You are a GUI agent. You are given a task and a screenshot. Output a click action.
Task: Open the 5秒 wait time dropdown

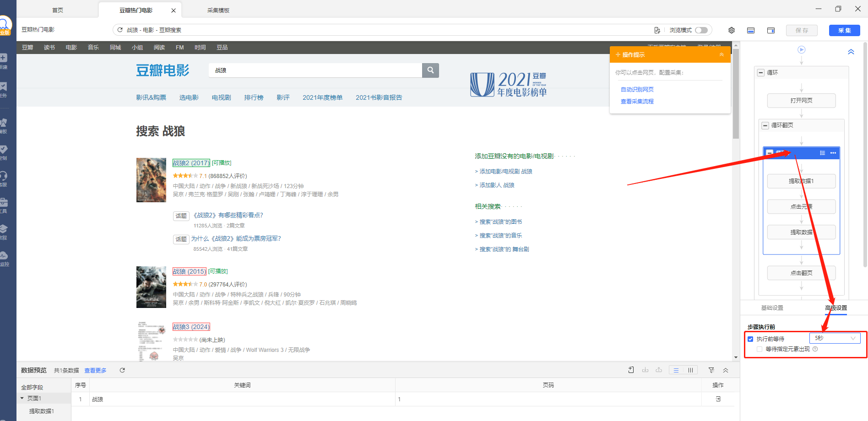point(835,338)
